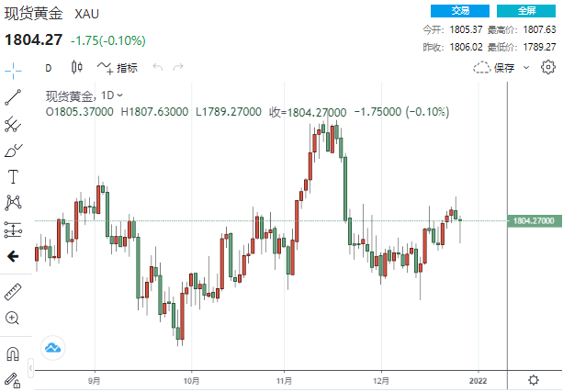This screenshot has width=563, height=392.
Task: Open the D timeframe interval dropdown
Action: point(49,67)
